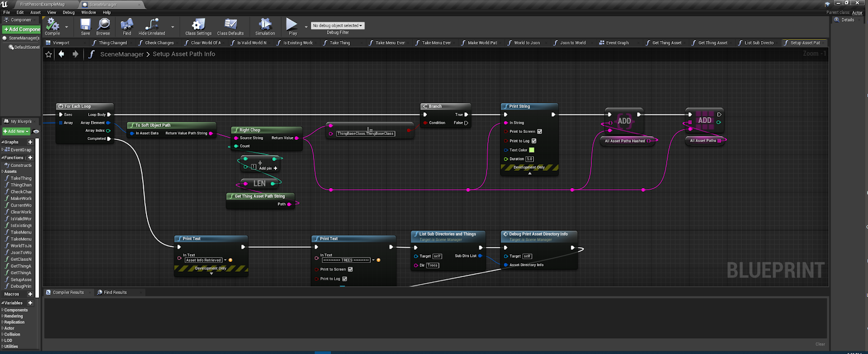This screenshot has height=354, width=868.
Task: Click SceneManager in the breadcrumb
Action: tap(122, 54)
